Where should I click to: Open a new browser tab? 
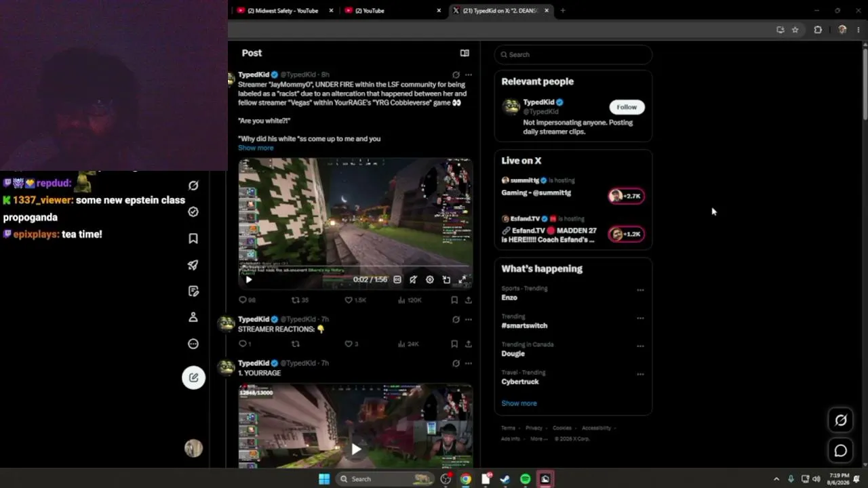[x=563, y=10]
